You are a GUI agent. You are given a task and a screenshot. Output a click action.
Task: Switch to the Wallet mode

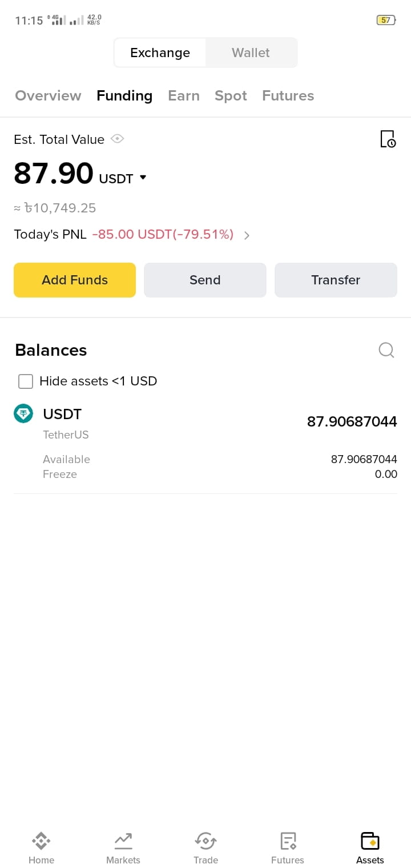tap(251, 53)
